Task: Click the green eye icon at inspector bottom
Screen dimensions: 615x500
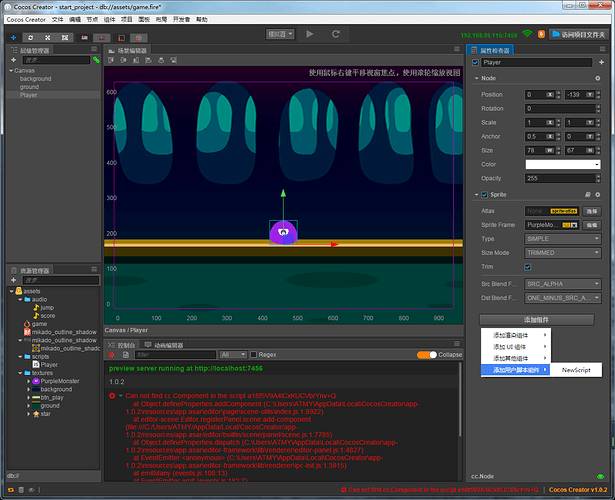Action: coord(600,476)
